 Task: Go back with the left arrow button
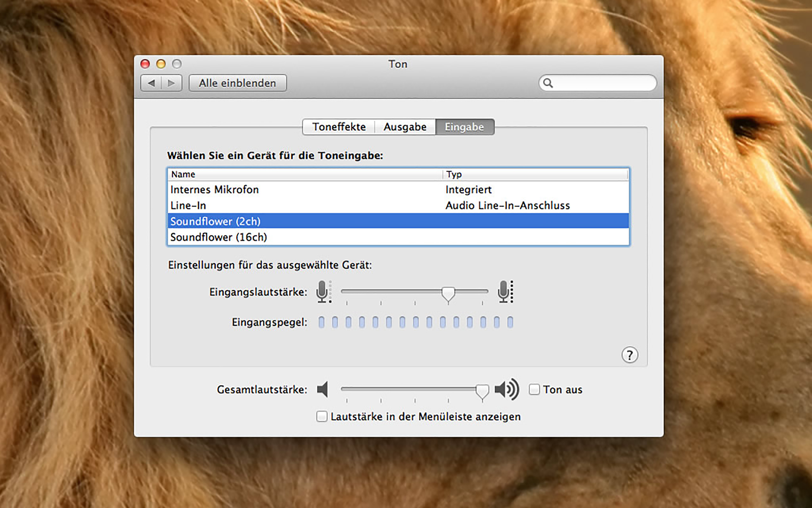pos(151,83)
